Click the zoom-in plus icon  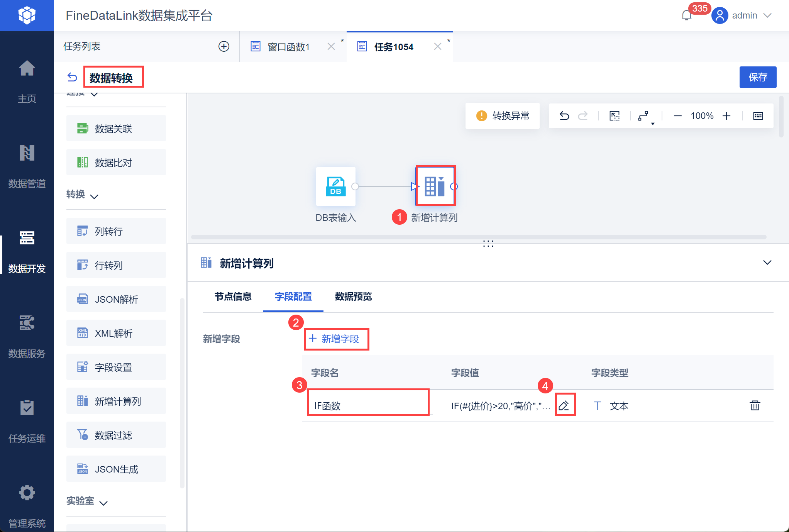pyautogui.click(x=726, y=116)
